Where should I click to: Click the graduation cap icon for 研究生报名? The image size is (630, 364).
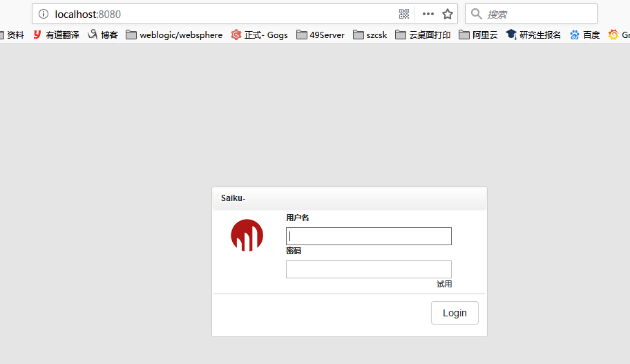coord(511,35)
